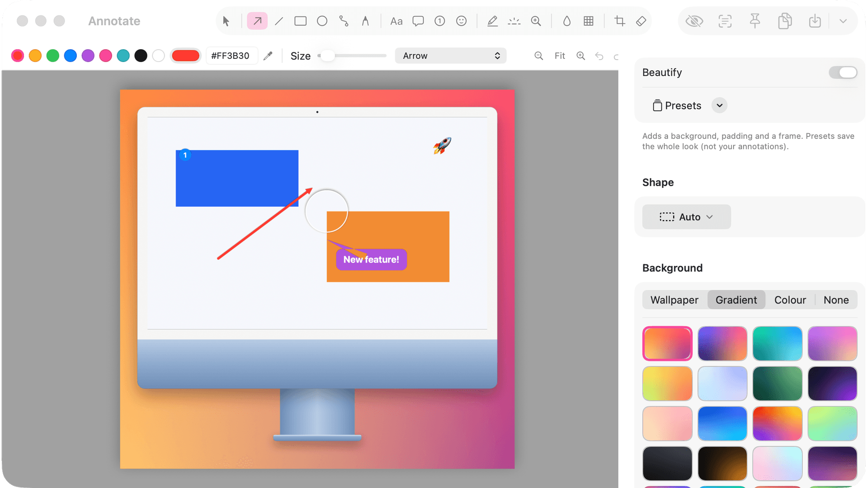This screenshot has width=868, height=488.
Task: Choose the teal colour swatch
Action: click(123, 56)
